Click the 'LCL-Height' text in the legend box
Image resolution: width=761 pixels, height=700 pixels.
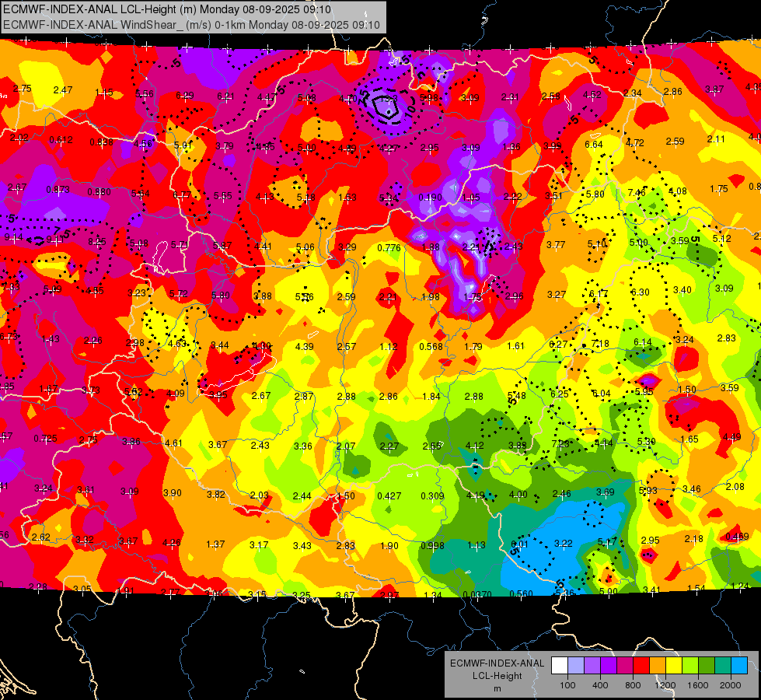(497, 676)
